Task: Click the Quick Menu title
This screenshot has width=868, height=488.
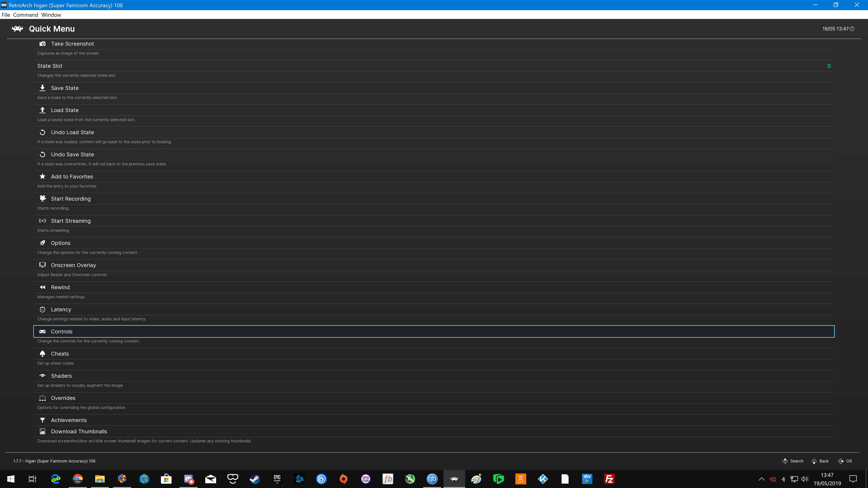Action: pyautogui.click(x=52, y=29)
